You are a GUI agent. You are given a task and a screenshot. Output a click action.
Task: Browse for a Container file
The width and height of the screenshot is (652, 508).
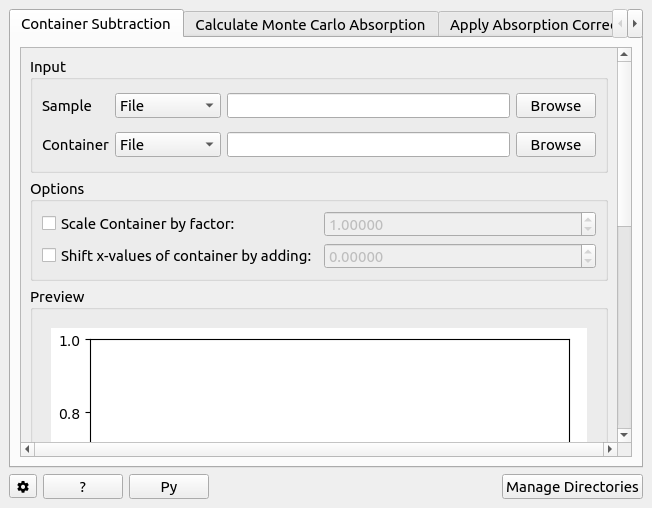pos(555,145)
